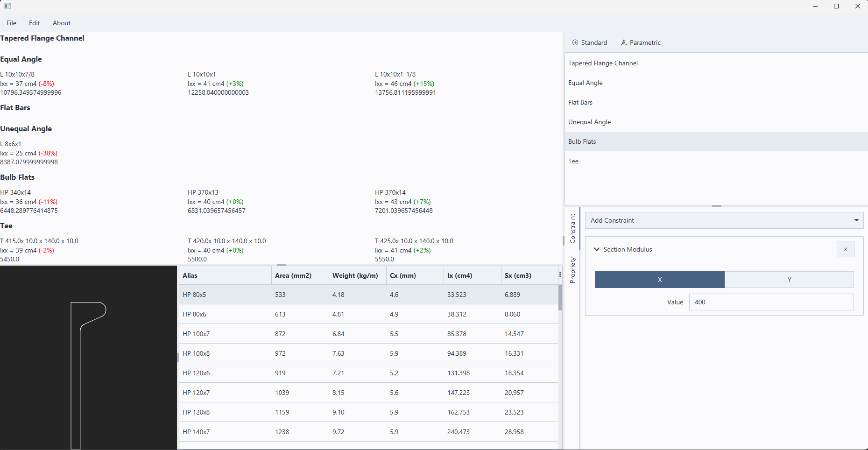Open the L 10x10x1 profile link
The height and width of the screenshot is (450, 868).
tap(201, 74)
